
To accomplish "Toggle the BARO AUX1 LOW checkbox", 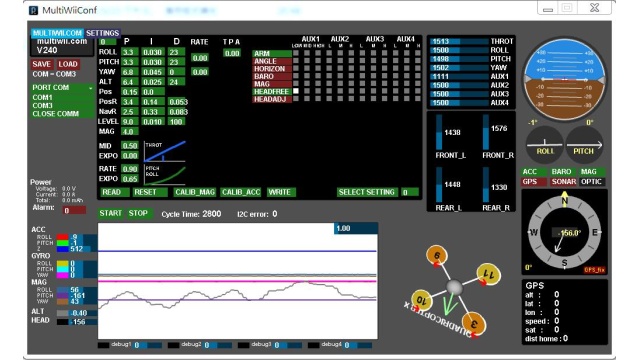I will [x=296, y=76].
